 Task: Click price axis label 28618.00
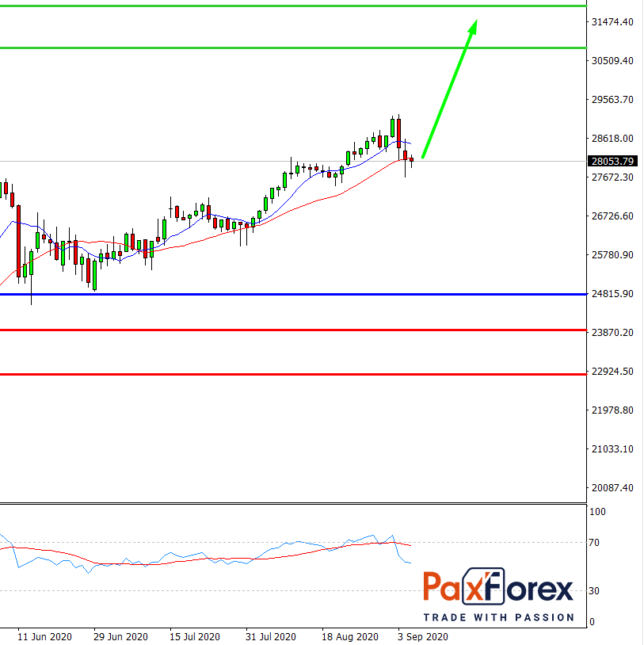tap(612, 139)
